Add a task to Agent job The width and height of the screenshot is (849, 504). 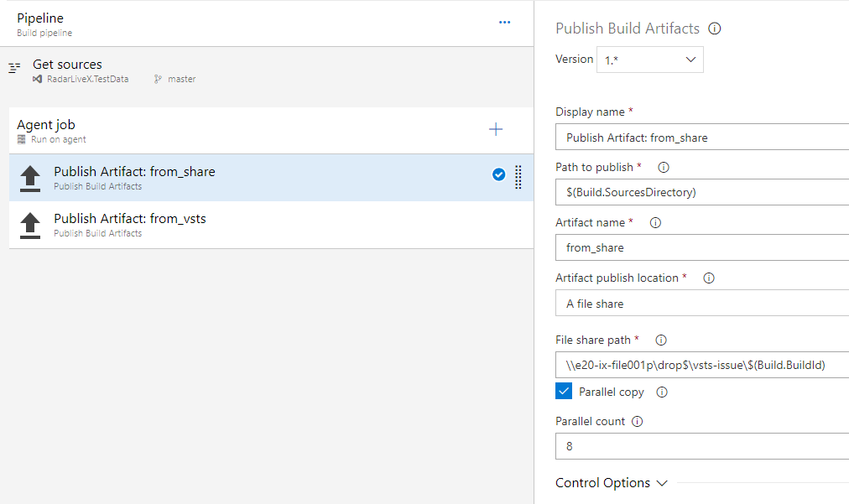pos(496,129)
